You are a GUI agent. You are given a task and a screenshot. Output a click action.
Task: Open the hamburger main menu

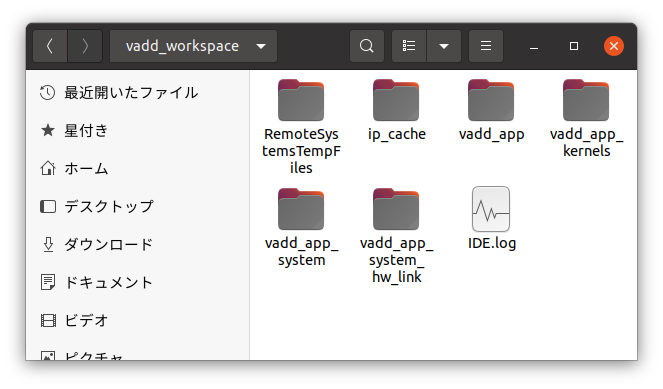point(486,46)
